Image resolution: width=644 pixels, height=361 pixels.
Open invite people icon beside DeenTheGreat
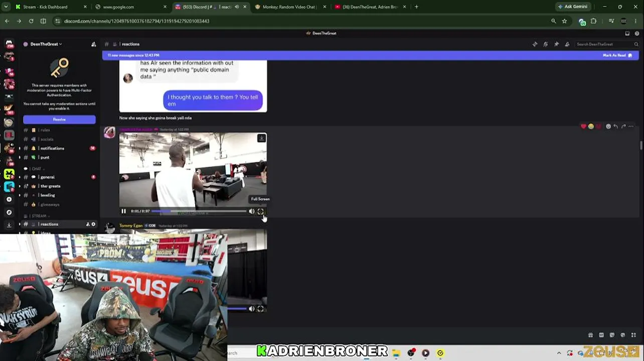click(x=93, y=44)
